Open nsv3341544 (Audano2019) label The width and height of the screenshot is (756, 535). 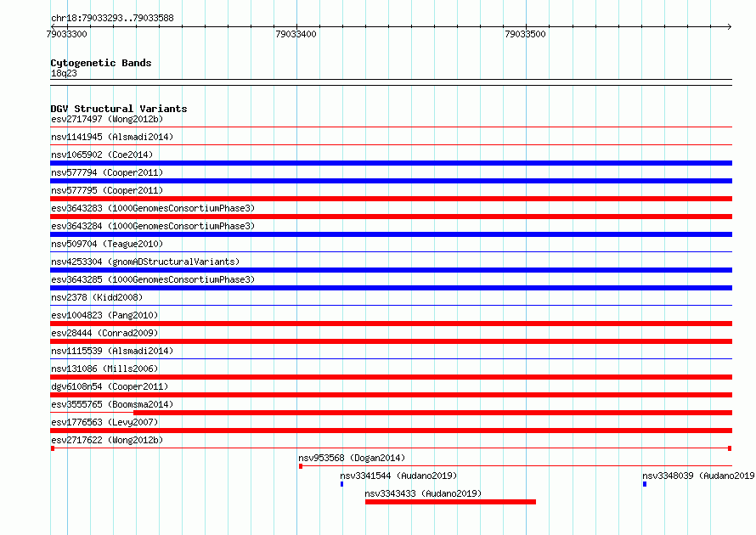click(398, 476)
